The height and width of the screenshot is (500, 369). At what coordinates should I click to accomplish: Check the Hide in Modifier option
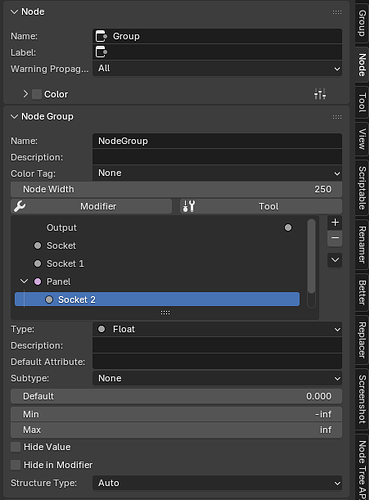point(16,465)
